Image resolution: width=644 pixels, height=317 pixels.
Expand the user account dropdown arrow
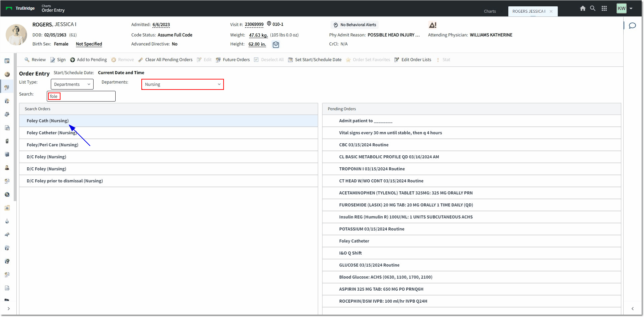click(631, 9)
